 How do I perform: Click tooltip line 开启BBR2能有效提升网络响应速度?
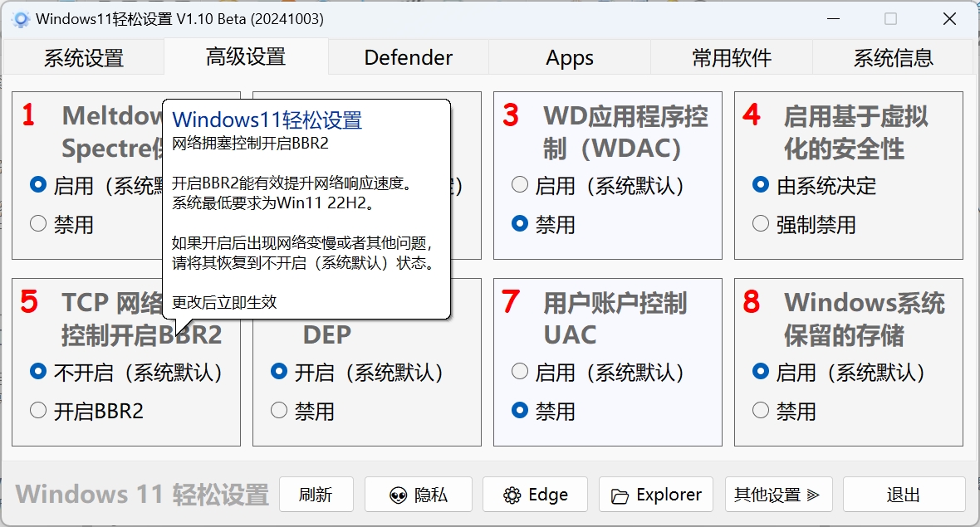tap(292, 183)
